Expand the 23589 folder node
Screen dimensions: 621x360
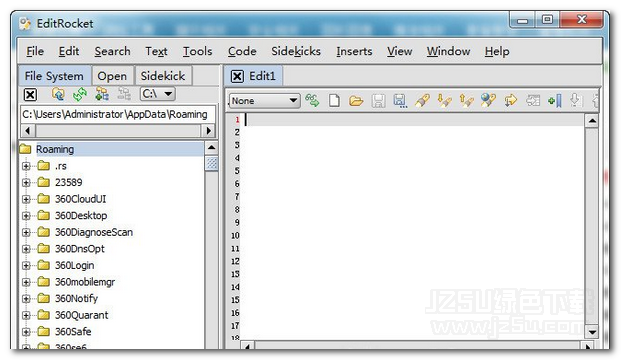26,183
